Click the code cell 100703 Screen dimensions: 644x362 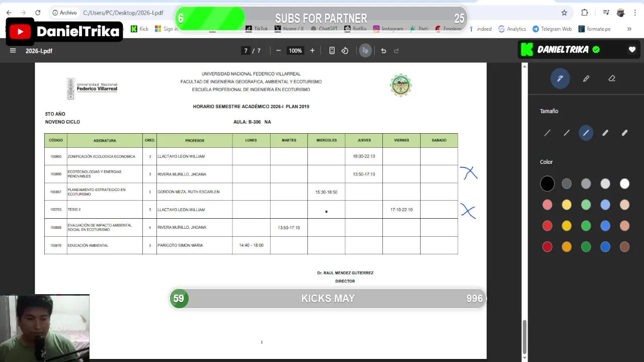[56, 210]
